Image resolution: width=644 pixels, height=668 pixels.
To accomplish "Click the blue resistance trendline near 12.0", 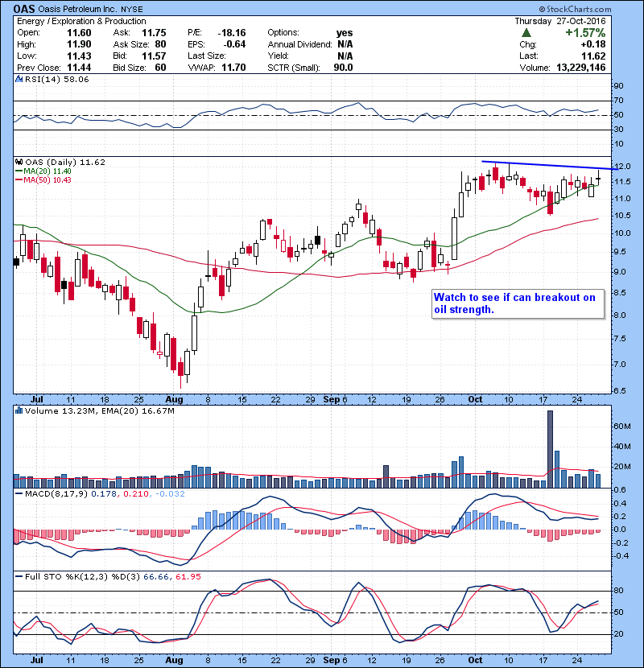I will click(x=550, y=165).
